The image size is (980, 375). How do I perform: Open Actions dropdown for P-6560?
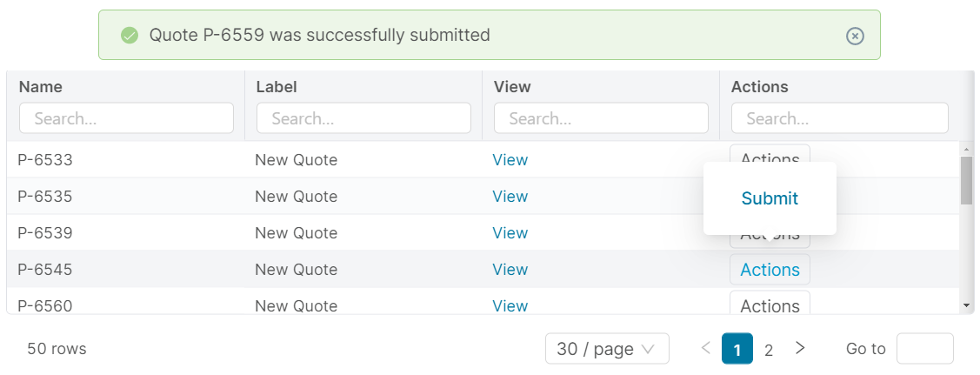pyautogui.click(x=770, y=305)
